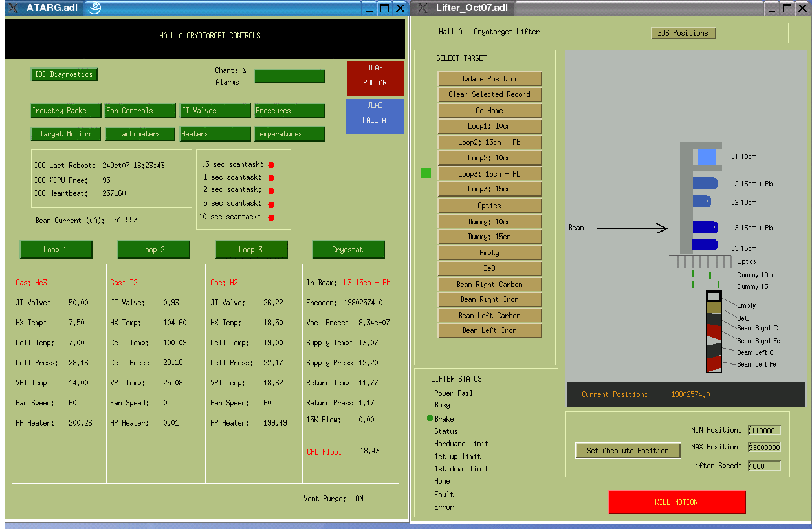Click the icon after the ATARG.adl title
Screen dimensions: 812x529
(94, 8)
